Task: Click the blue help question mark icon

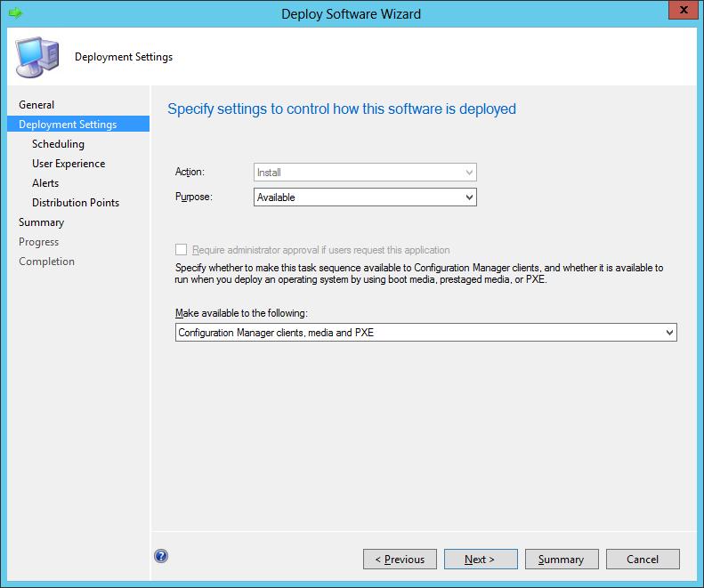Action: coord(161,556)
